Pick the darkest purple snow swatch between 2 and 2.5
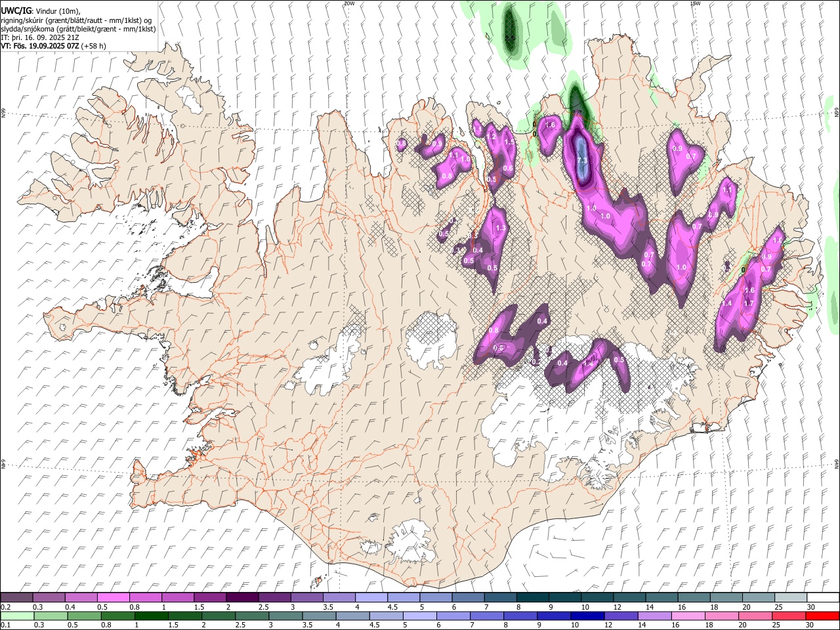The width and height of the screenshot is (840, 630). 242,597
